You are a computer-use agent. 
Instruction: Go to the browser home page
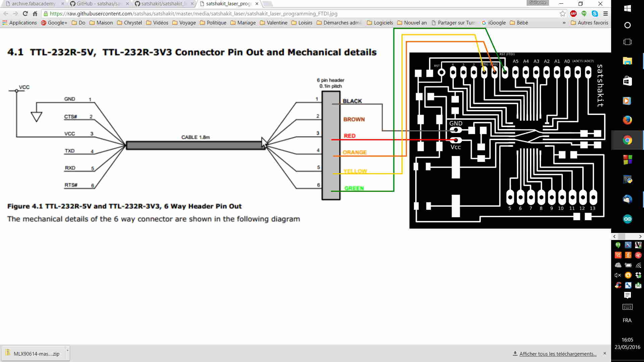[35, 14]
